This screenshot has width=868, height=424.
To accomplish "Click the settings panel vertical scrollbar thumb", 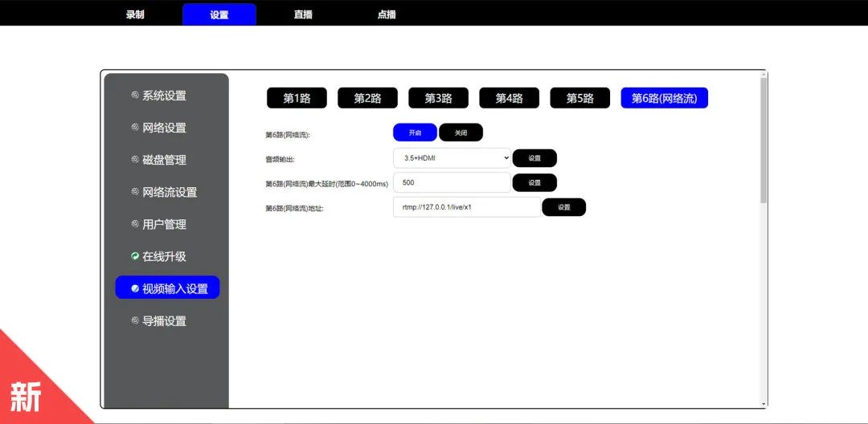I will [764, 139].
